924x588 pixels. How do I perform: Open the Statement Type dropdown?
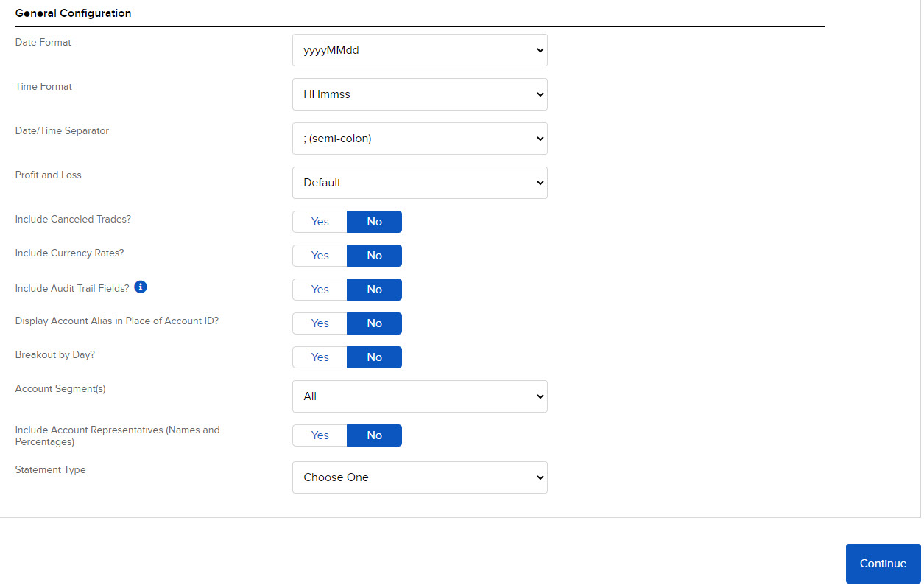click(420, 477)
